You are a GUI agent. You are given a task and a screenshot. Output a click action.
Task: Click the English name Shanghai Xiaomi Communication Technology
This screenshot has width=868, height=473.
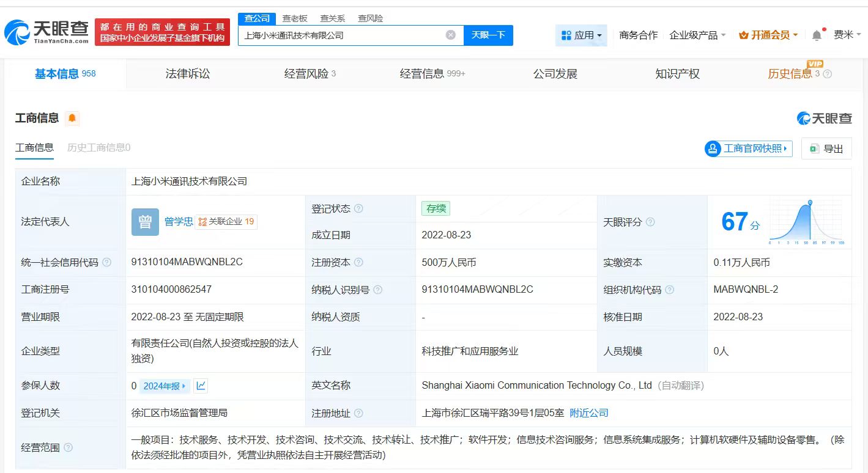(536, 386)
